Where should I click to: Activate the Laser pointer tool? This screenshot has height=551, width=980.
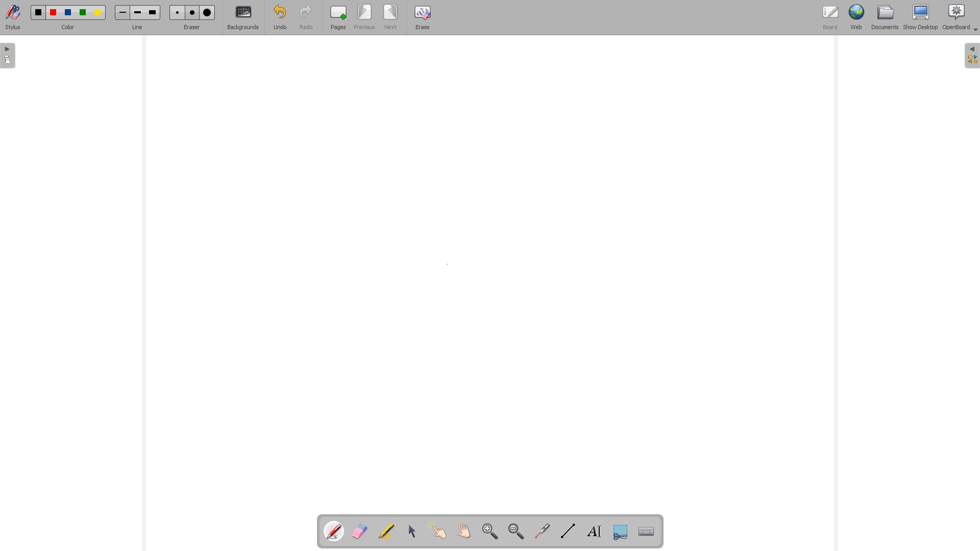point(542,531)
